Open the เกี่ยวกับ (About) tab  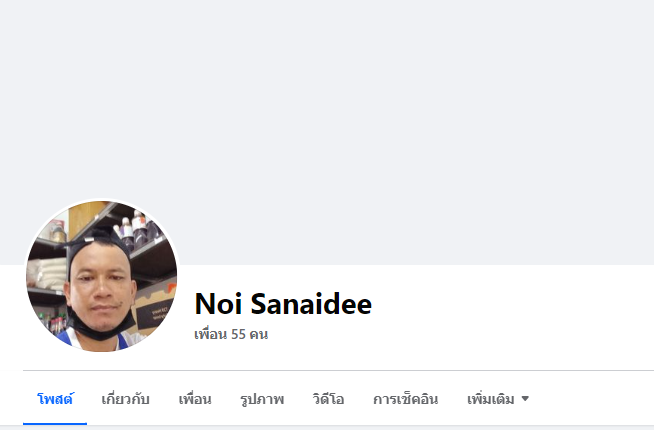point(126,399)
